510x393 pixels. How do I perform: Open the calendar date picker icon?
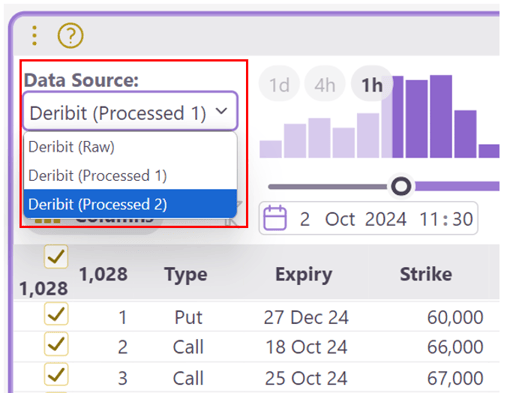(x=275, y=218)
